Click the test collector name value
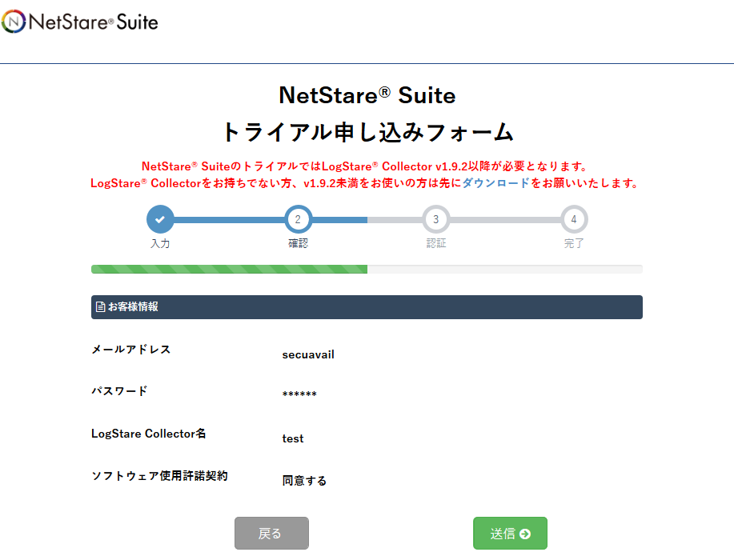 click(293, 439)
